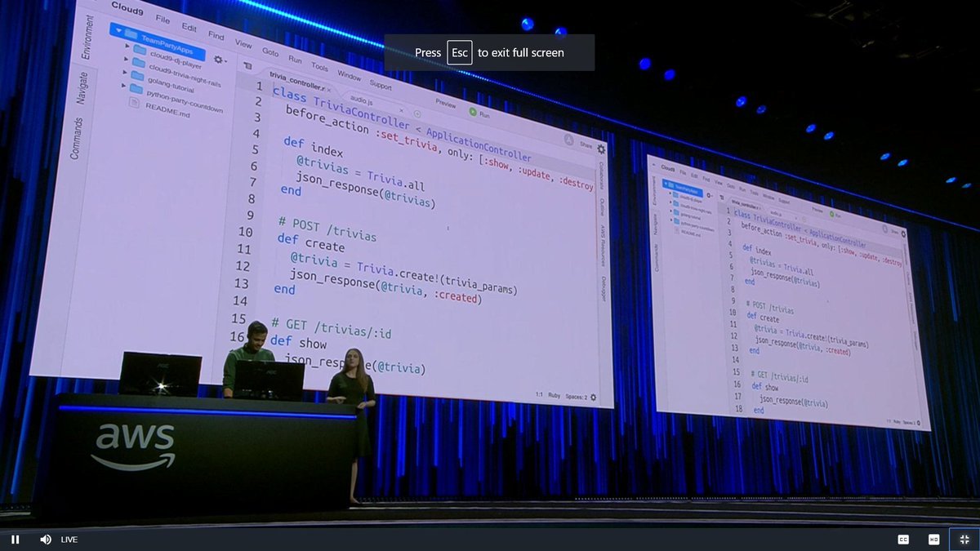This screenshot has width=980, height=551.
Task: Open Cloud9 menu on small right screen
Action: point(670,168)
